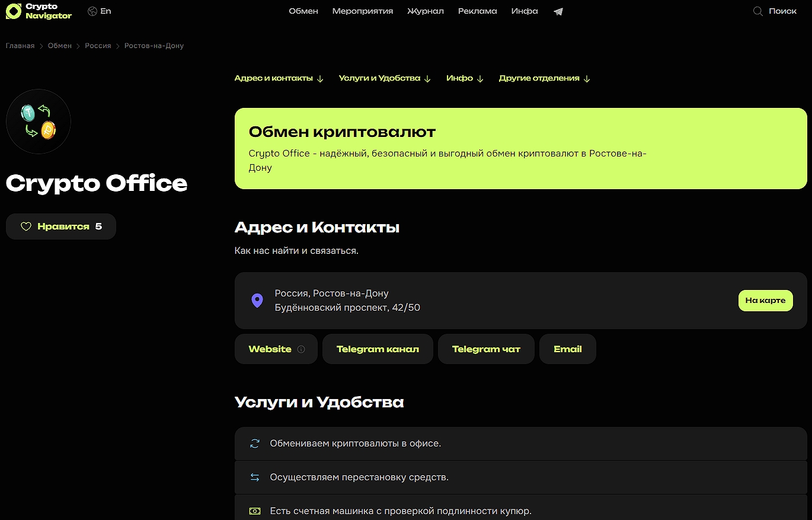Click the transfer arrows icon beside перестановку средств
Viewport: 812px width, 520px height.
[x=255, y=477]
